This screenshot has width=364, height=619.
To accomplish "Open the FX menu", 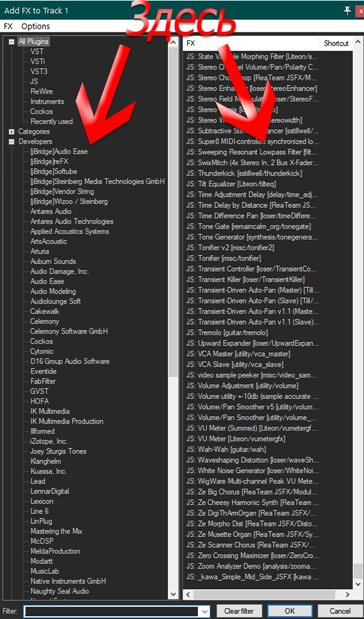I will pos(8,26).
